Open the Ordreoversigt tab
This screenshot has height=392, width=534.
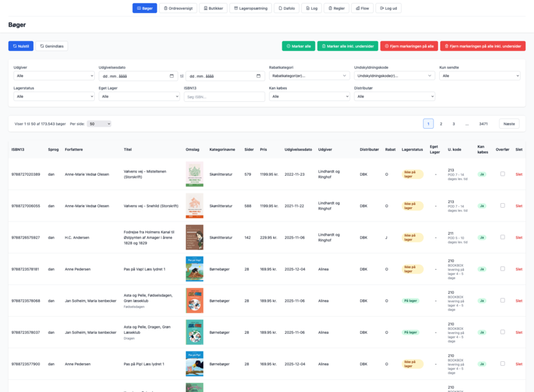click(177, 8)
